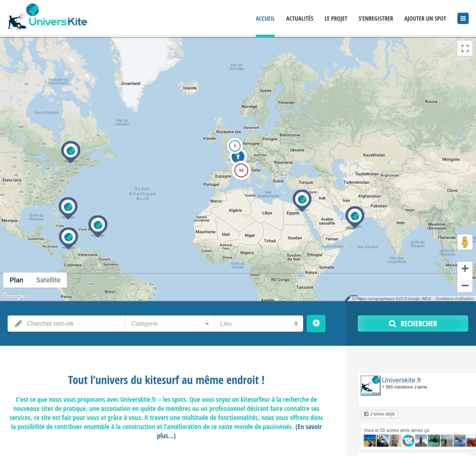Screen dimensions: 476x456
Task: Open the Catégorie dropdown
Action: (169, 324)
